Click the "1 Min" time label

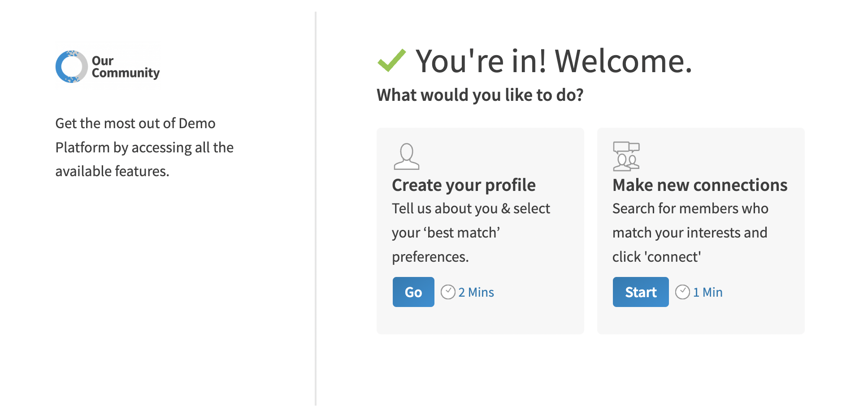coord(708,292)
